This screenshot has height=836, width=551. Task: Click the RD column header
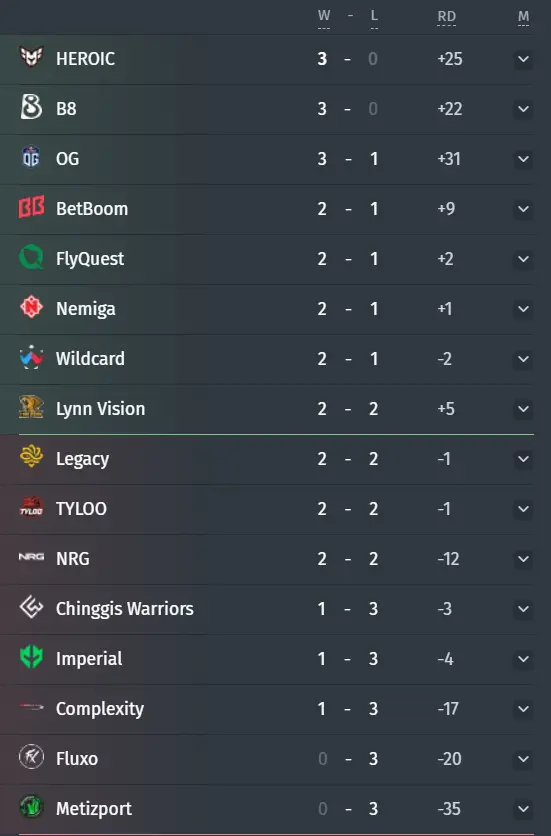pyautogui.click(x=446, y=17)
